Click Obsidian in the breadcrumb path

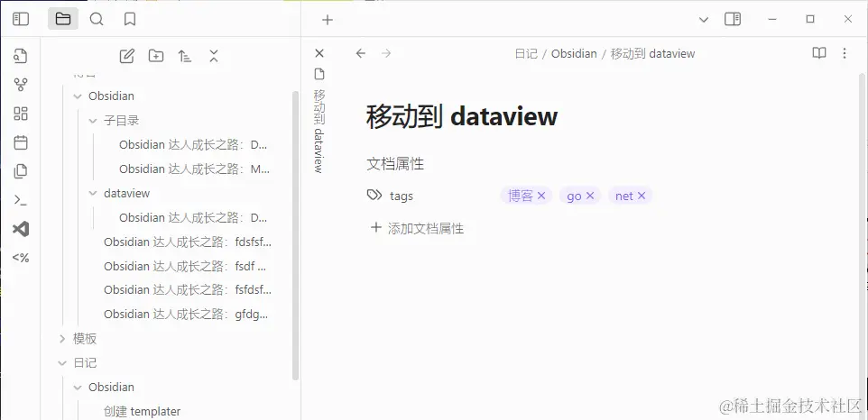coord(574,53)
